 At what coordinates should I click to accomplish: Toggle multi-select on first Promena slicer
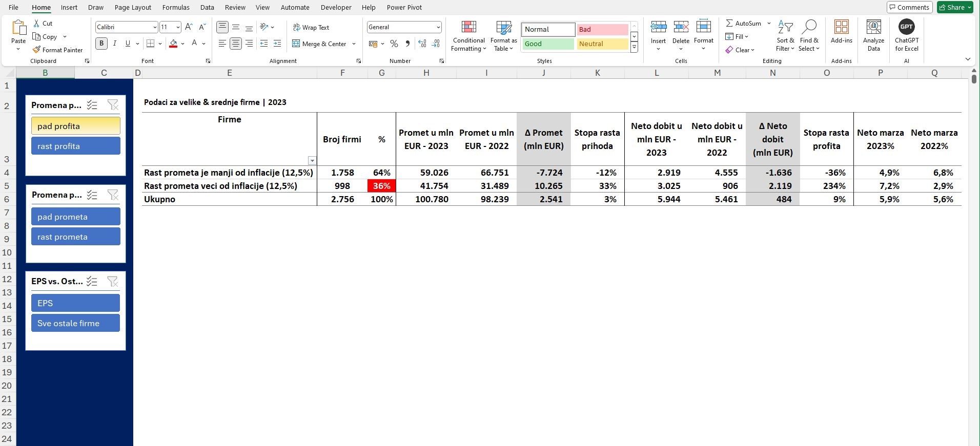point(92,105)
